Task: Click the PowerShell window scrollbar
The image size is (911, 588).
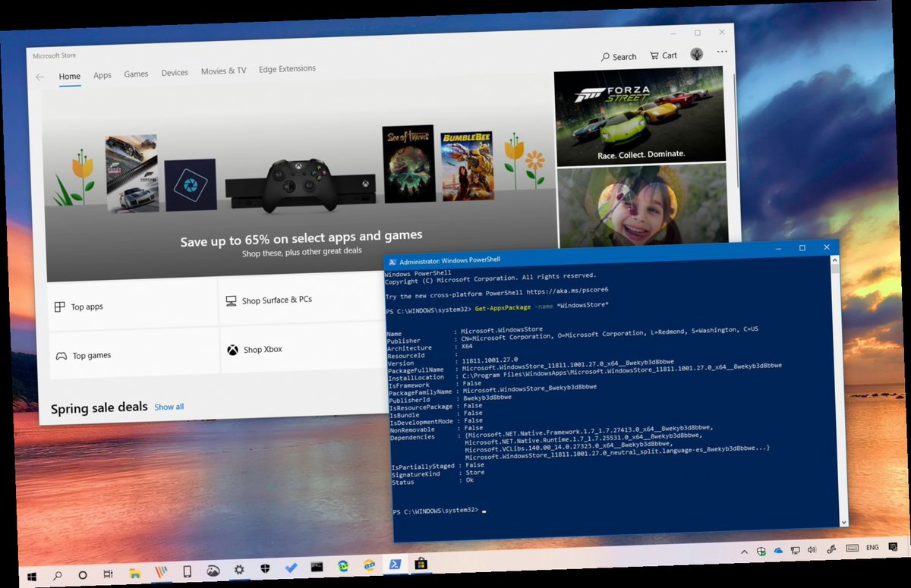Action: 839,393
